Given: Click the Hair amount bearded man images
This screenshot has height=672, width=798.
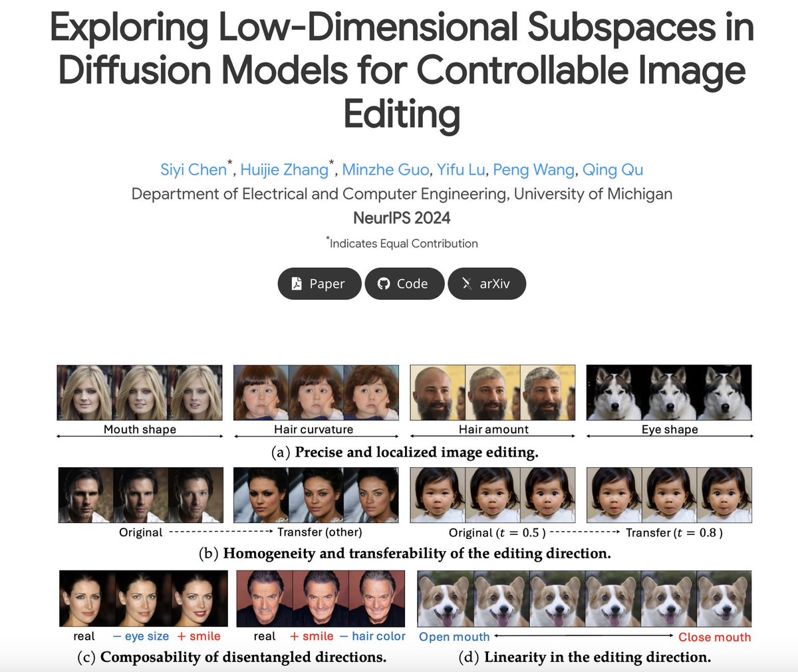Looking at the screenshot, I should pos(493,392).
